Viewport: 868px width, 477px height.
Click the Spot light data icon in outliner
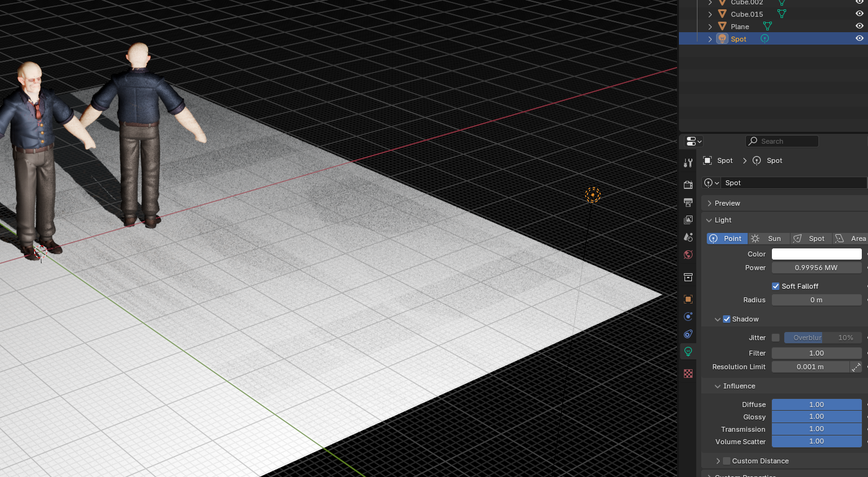point(764,38)
